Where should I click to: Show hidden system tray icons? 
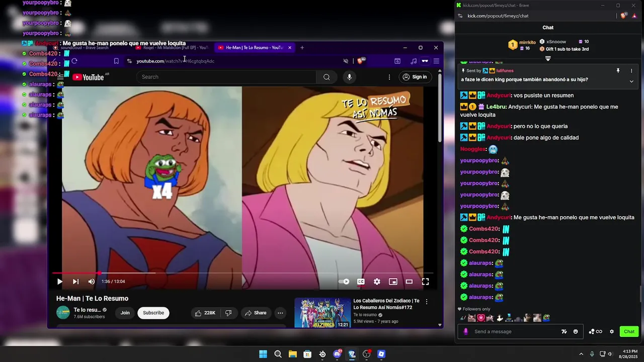(581, 354)
